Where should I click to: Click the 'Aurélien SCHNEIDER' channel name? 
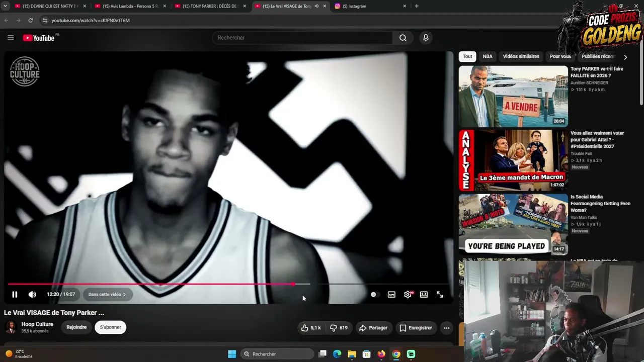click(x=589, y=83)
